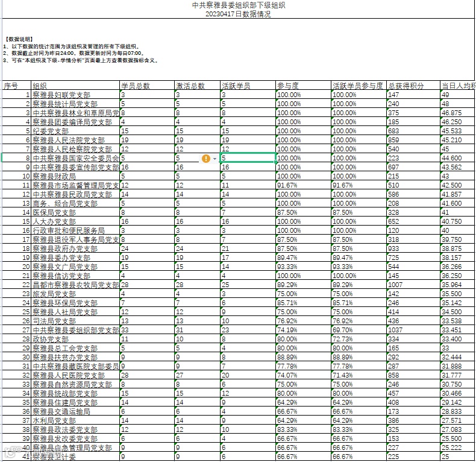Select the daily average cell 35.964
476x462 pixels.
point(457,285)
